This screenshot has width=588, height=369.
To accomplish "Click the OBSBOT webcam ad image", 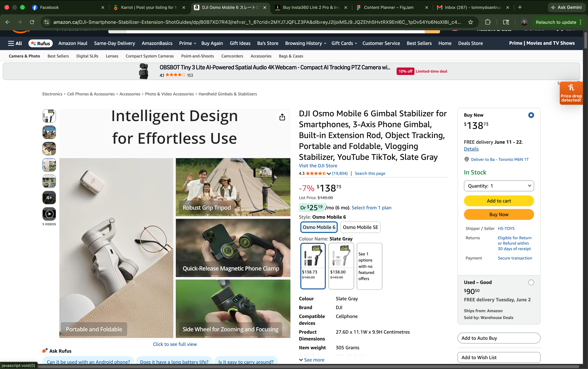I will pyautogui.click(x=144, y=71).
